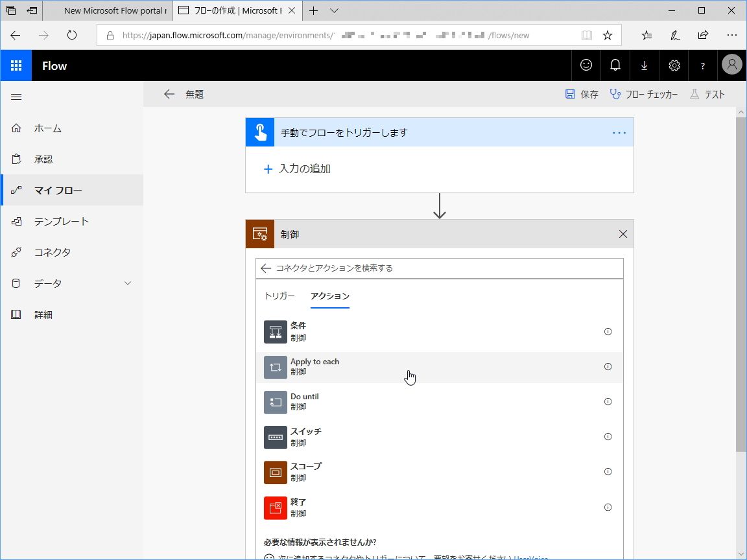Go to ホーム in sidebar
Image resolution: width=747 pixels, height=560 pixels.
click(x=72, y=128)
